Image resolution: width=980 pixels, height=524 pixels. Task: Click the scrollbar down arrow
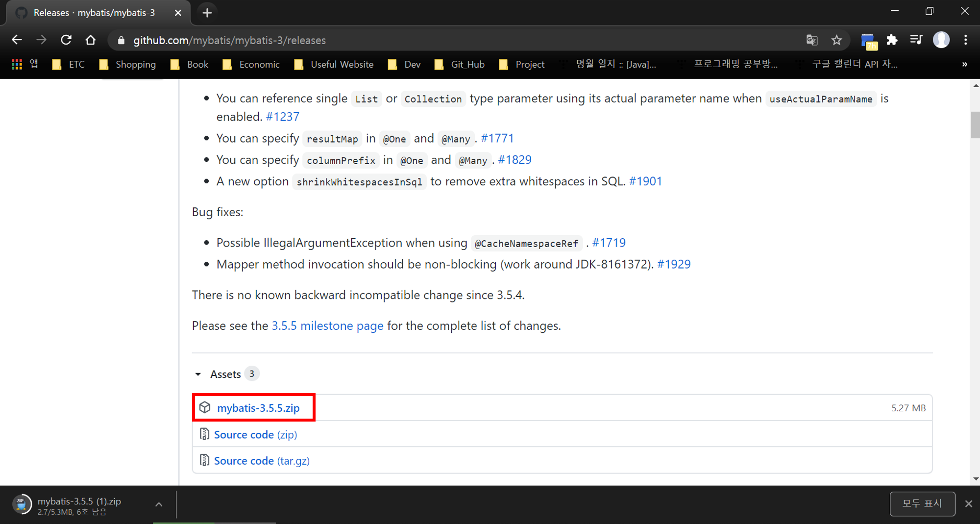975,479
